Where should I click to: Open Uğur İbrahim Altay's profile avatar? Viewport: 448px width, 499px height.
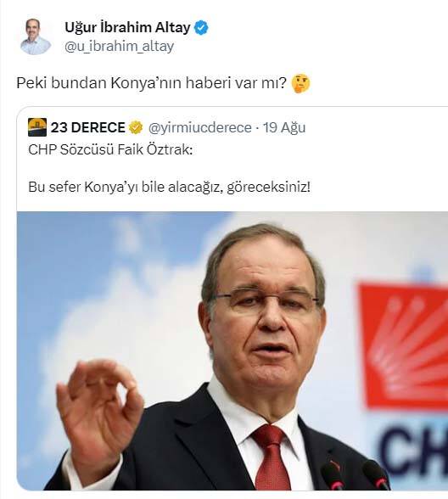tap(35, 36)
